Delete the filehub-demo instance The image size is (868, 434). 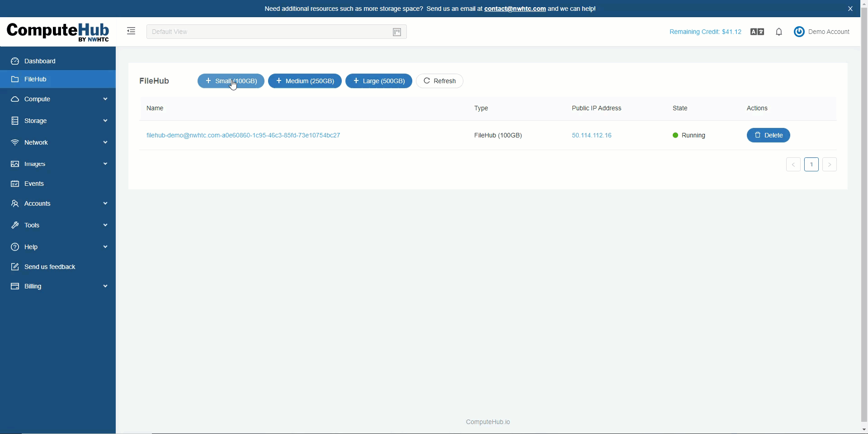pyautogui.click(x=768, y=135)
